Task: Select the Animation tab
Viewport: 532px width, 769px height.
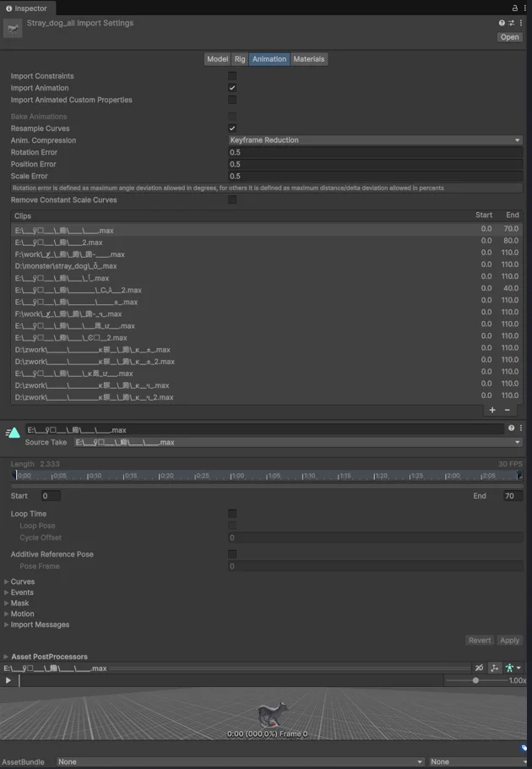Action: pyautogui.click(x=269, y=59)
